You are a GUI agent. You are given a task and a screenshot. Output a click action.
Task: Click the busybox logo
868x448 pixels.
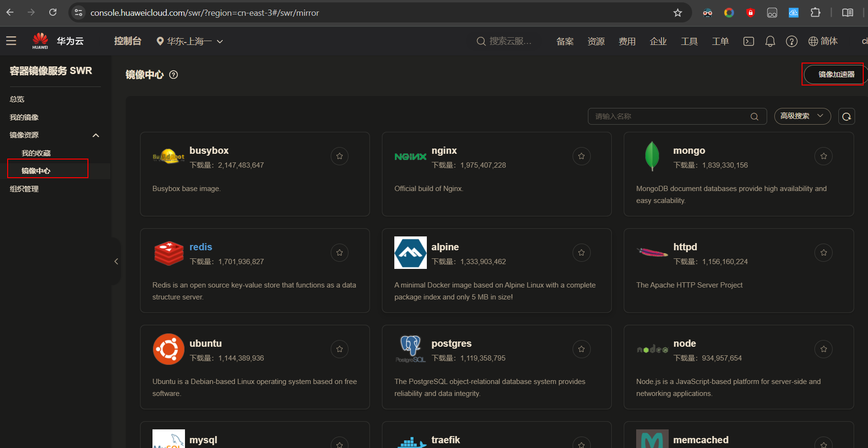coord(168,156)
